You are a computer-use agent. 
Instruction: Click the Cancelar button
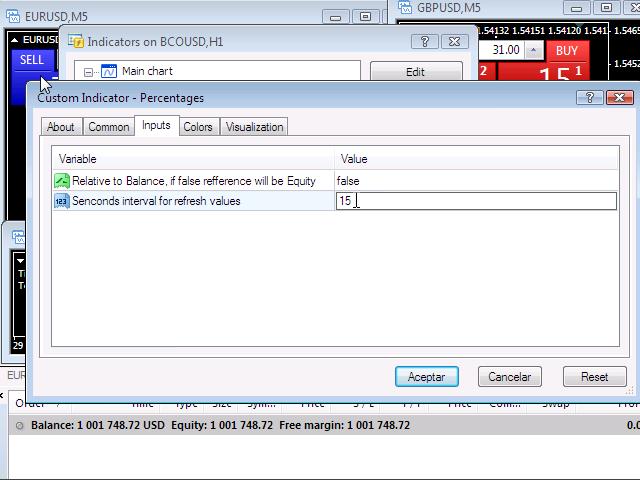click(x=510, y=376)
